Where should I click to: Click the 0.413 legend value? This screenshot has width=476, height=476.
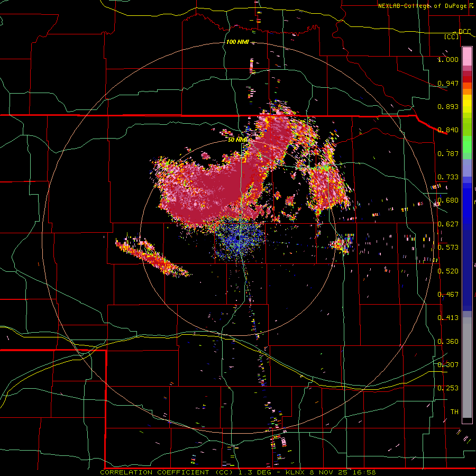448,318
